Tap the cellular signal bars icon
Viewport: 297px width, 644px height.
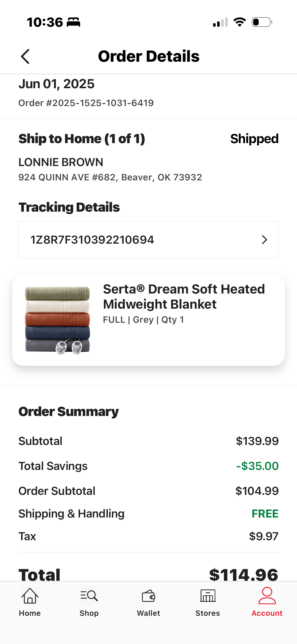point(220,22)
